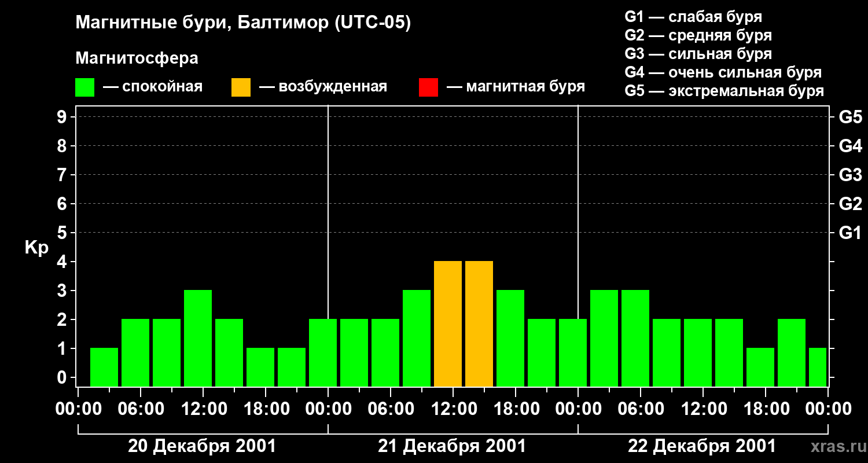
Task: Click the 'G4' tick label on right axis
Action: point(851,146)
